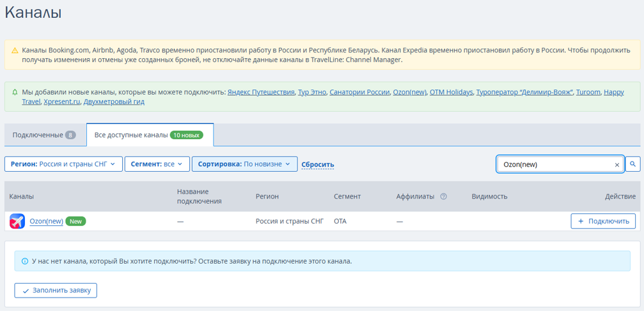Open the Region filter dropdown
Screen dimensions: 644x311
pos(63,164)
